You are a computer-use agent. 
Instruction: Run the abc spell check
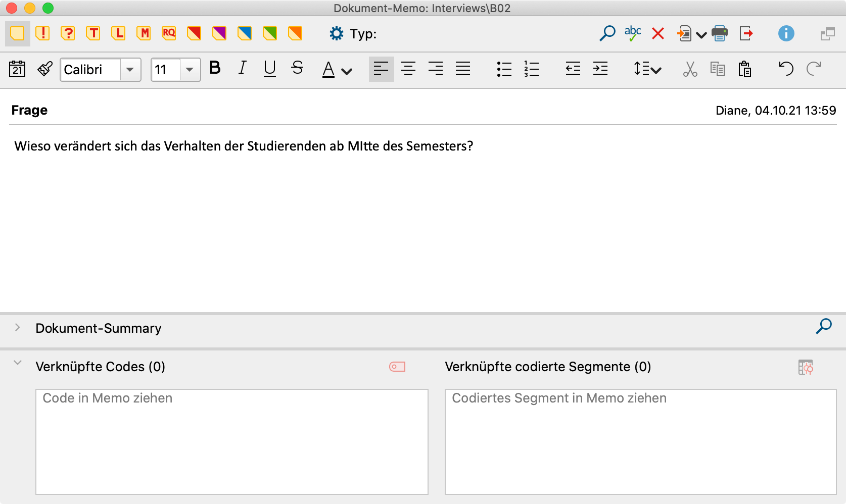[x=633, y=34]
